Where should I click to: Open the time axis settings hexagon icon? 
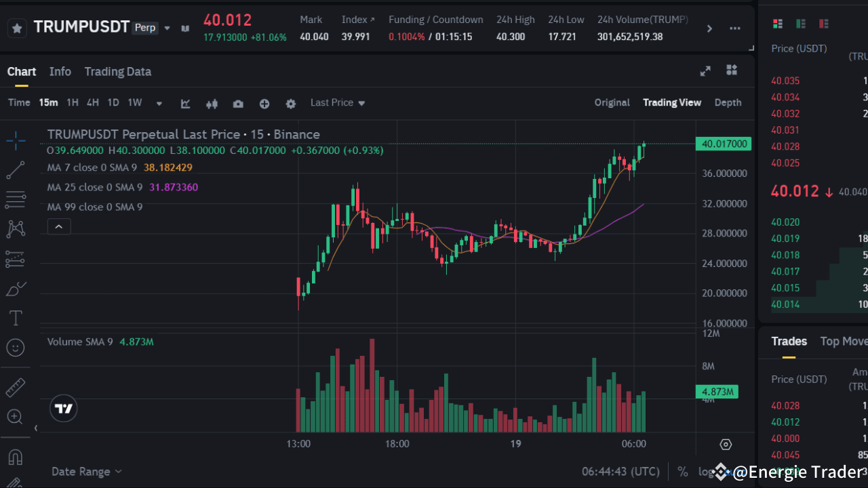pos(726,445)
